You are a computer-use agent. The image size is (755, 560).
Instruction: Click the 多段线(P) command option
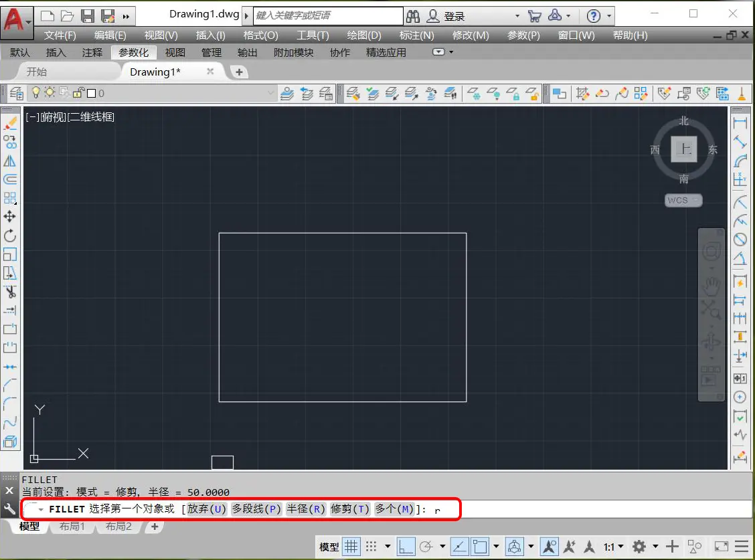click(256, 509)
